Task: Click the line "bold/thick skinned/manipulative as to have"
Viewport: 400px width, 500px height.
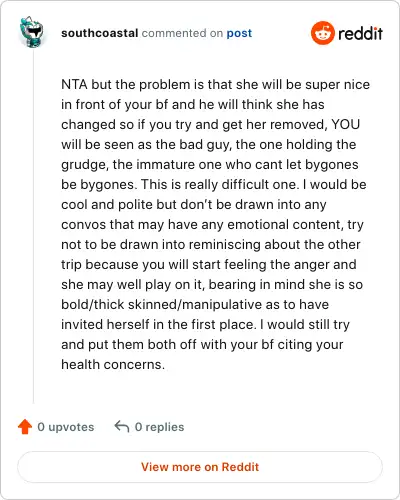Action: [x=195, y=305]
